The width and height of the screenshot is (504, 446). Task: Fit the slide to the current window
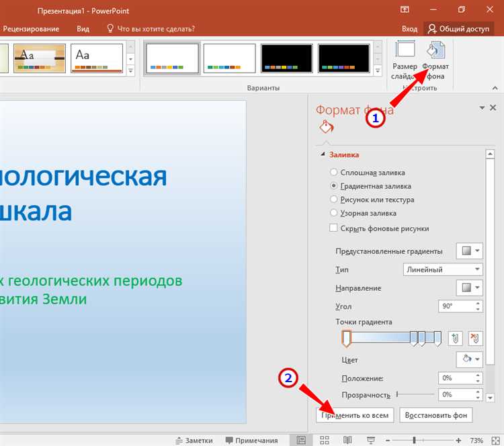point(496,440)
